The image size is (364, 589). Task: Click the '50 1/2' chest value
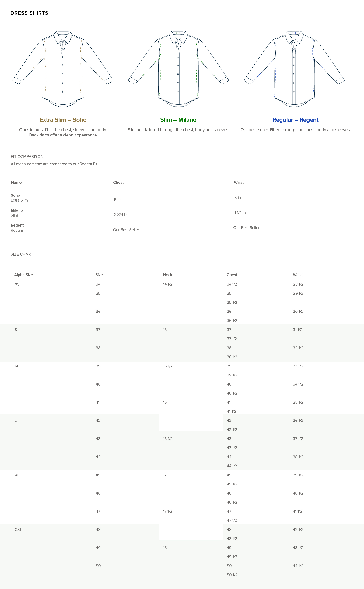pos(232,575)
